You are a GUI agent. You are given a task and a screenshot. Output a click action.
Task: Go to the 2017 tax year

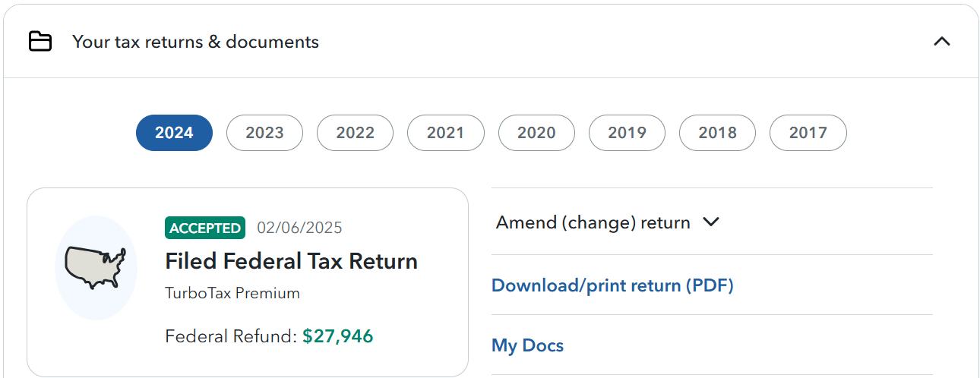point(808,133)
